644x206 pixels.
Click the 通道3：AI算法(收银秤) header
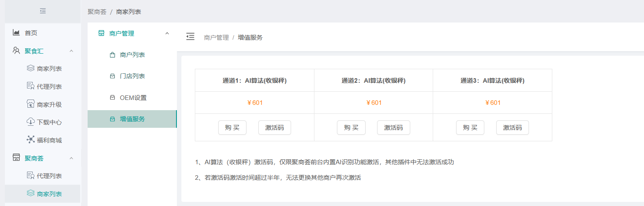(x=493, y=81)
